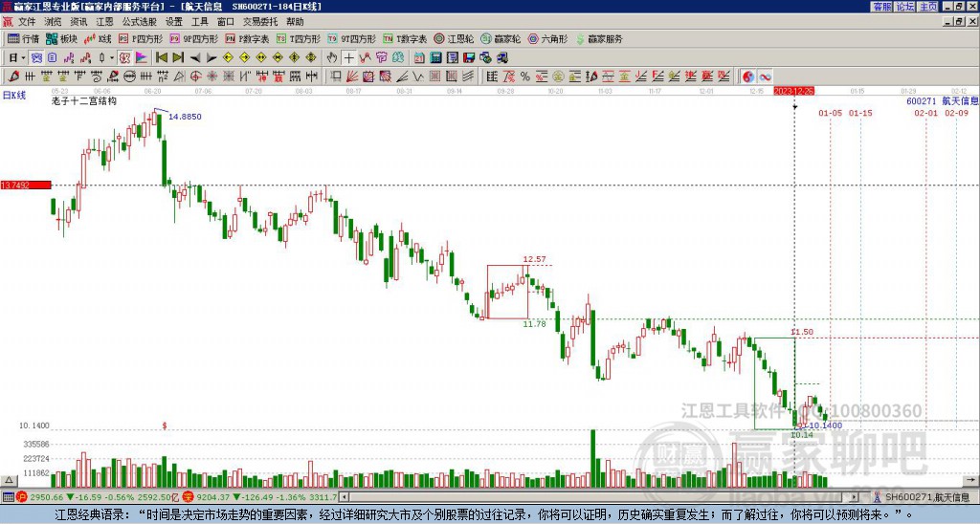Click the 行情 toolbar button
The width and height of the screenshot is (980, 524).
23,38
